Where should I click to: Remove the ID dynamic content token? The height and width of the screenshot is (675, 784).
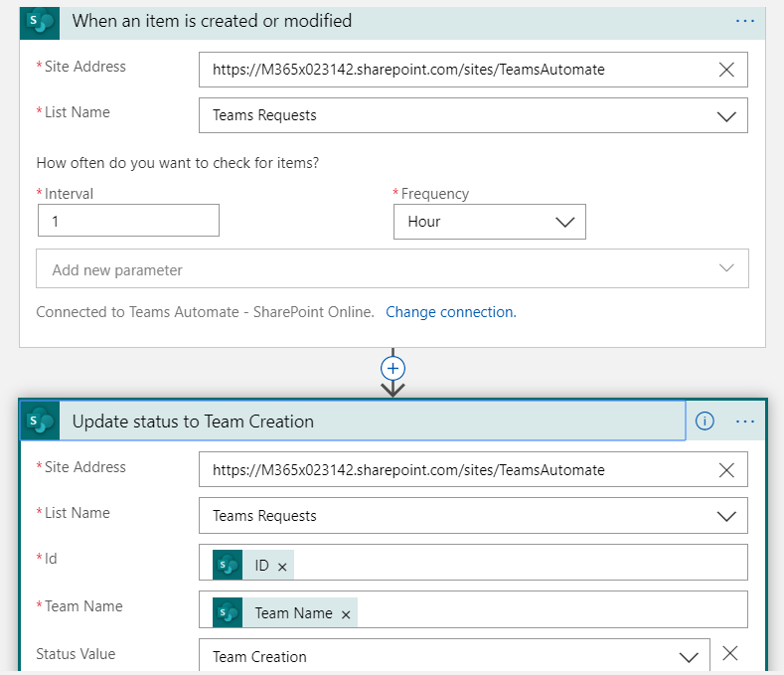pos(282,567)
